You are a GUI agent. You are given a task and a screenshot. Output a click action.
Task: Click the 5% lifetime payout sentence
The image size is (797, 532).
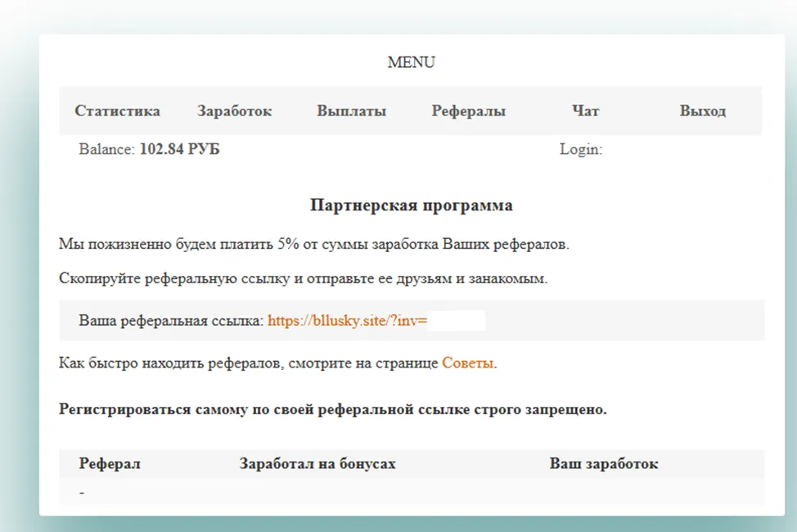click(x=314, y=244)
